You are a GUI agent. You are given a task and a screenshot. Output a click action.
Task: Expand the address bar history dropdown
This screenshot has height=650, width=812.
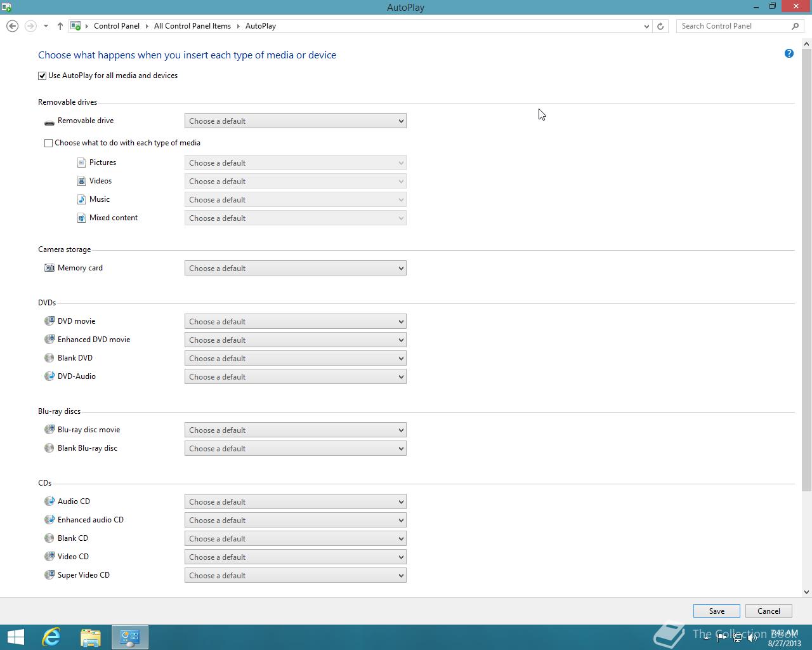[646, 26]
